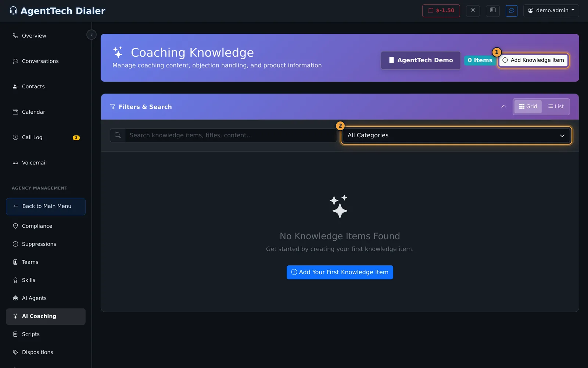Open the Scripts page
Image resolution: width=588 pixels, height=368 pixels.
46,334
